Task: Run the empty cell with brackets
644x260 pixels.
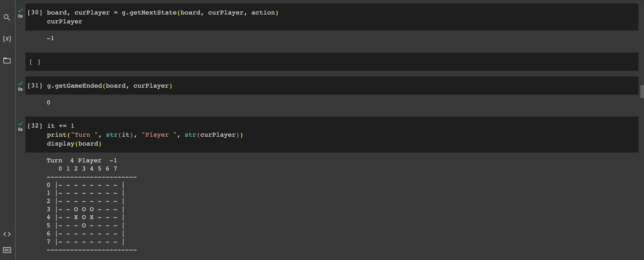Action: (35, 62)
